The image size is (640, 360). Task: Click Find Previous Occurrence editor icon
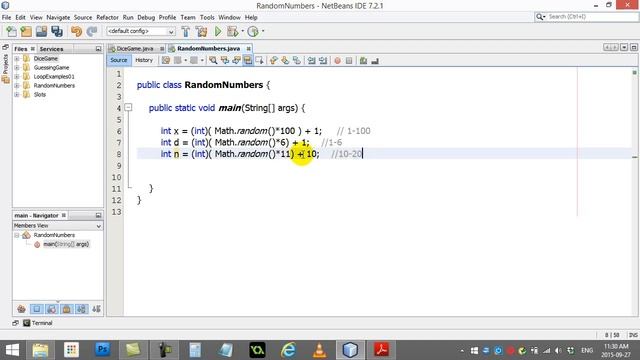(224, 60)
